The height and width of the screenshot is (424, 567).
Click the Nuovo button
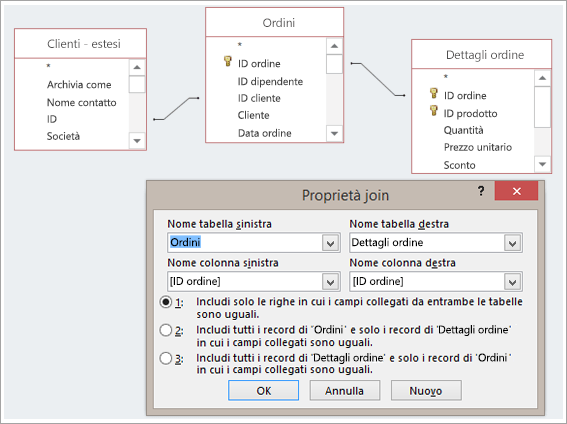coord(426,390)
